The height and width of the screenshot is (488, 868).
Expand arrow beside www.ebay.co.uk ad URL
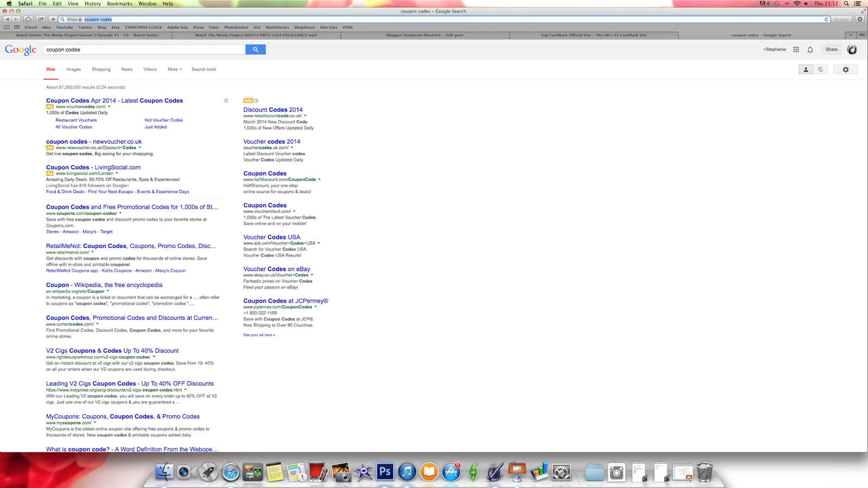312,275
